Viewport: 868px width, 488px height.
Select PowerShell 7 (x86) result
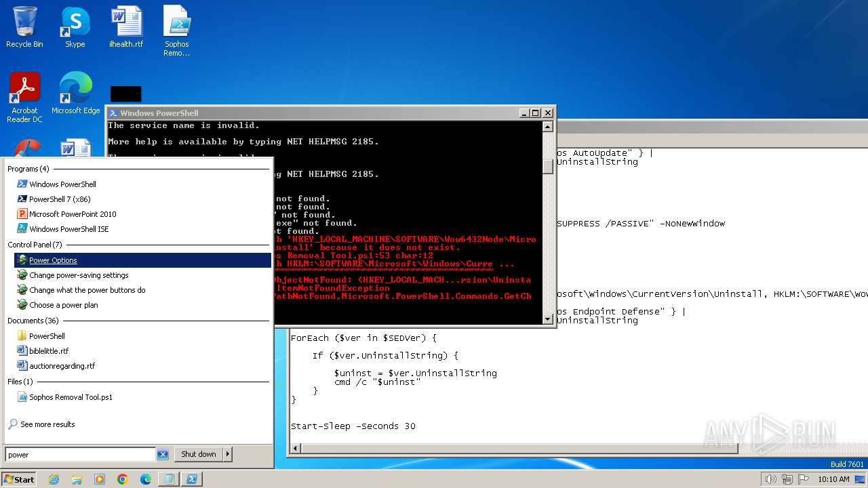(60, 199)
